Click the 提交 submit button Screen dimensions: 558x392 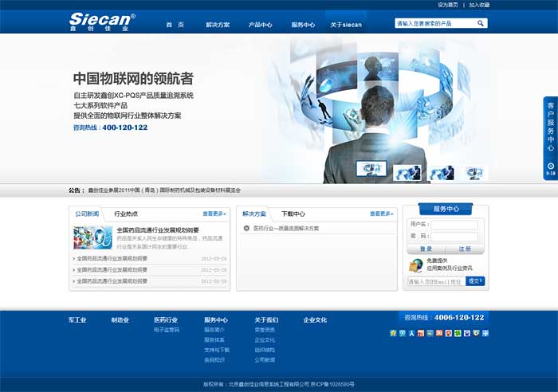pos(475,280)
